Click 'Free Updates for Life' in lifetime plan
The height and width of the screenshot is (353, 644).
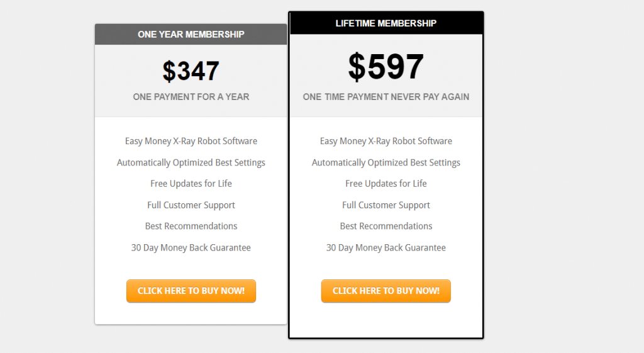[x=386, y=184]
